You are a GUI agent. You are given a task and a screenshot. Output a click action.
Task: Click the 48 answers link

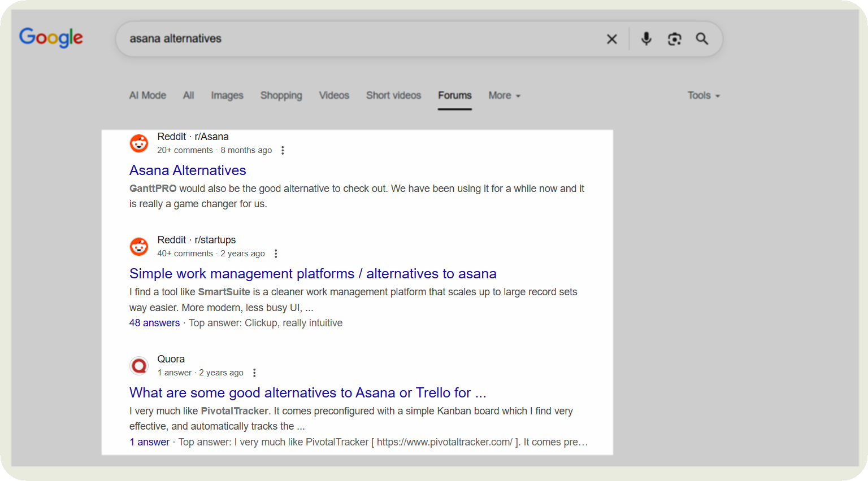154,323
